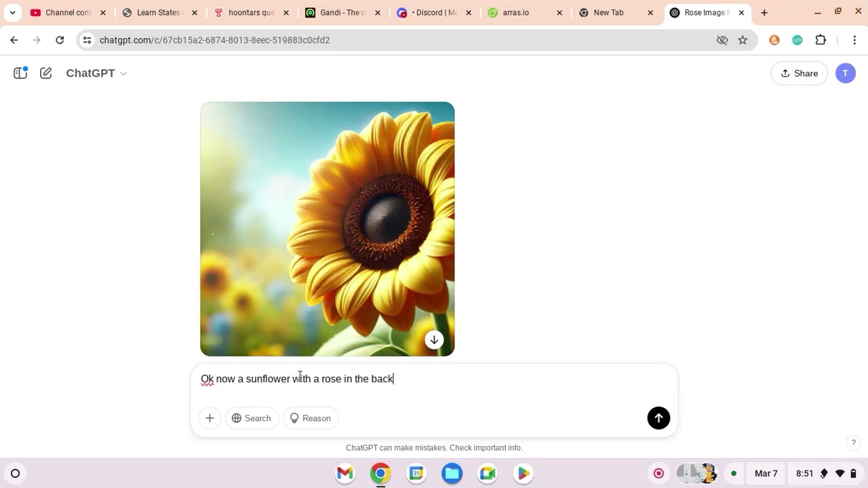Go back with browser back arrow
This screenshot has width=868, height=488.
[14, 40]
